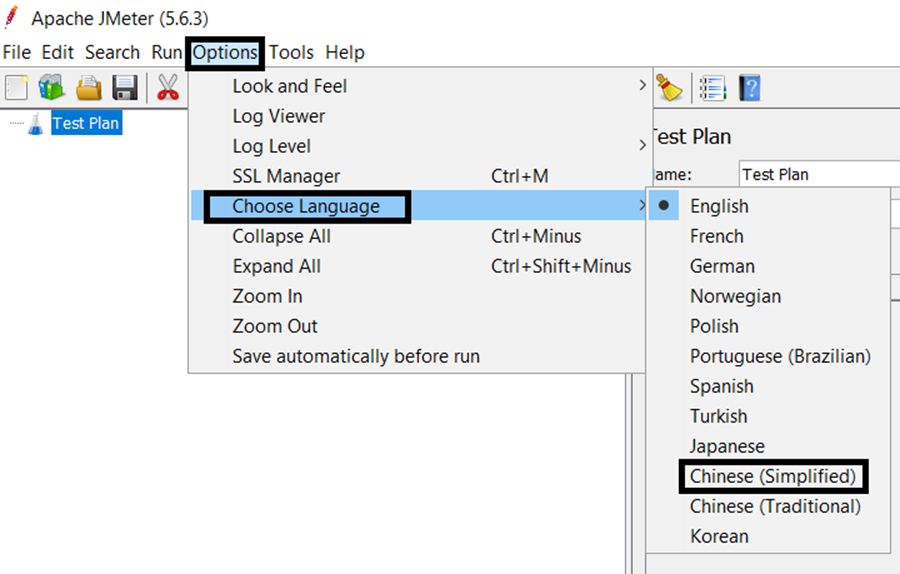Open the Templates icon in toolbar
Viewport: 900px width, 574px height.
52,88
